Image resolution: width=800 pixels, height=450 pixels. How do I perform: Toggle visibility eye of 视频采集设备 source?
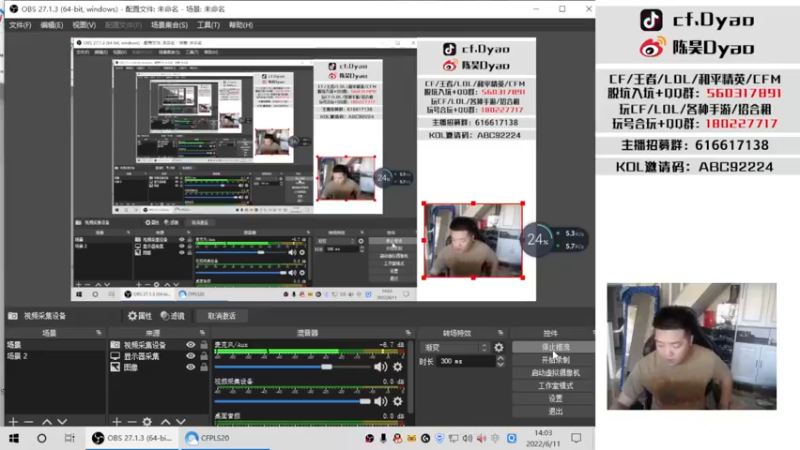click(190, 345)
